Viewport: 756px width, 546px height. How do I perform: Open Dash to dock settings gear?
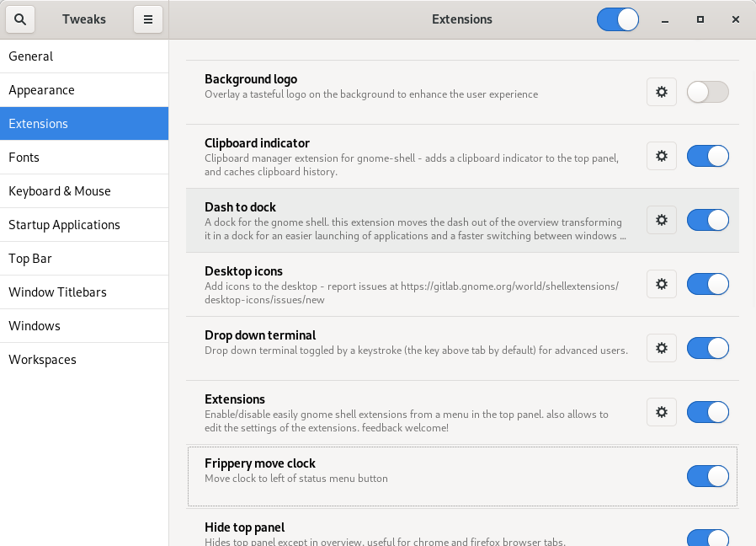click(x=662, y=220)
